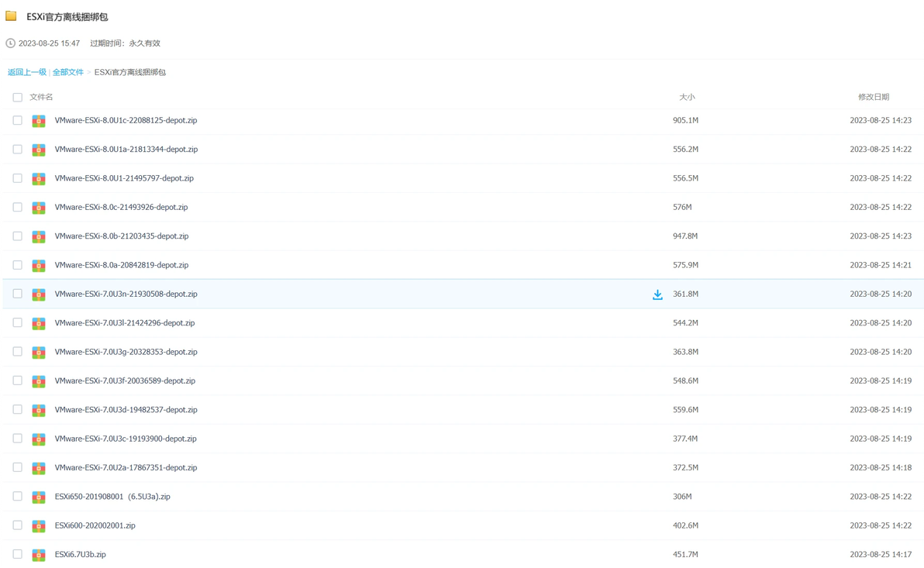Click the archive icon of VMware-ESXi-7.0U3n-21930508-depot.zip
The height and width of the screenshot is (568, 924).
pyautogui.click(x=39, y=294)
